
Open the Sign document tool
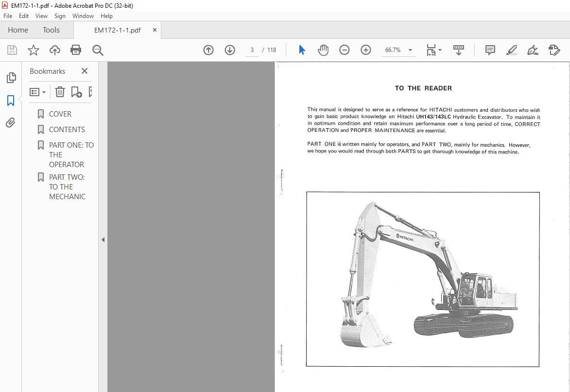tap(533, 50)
